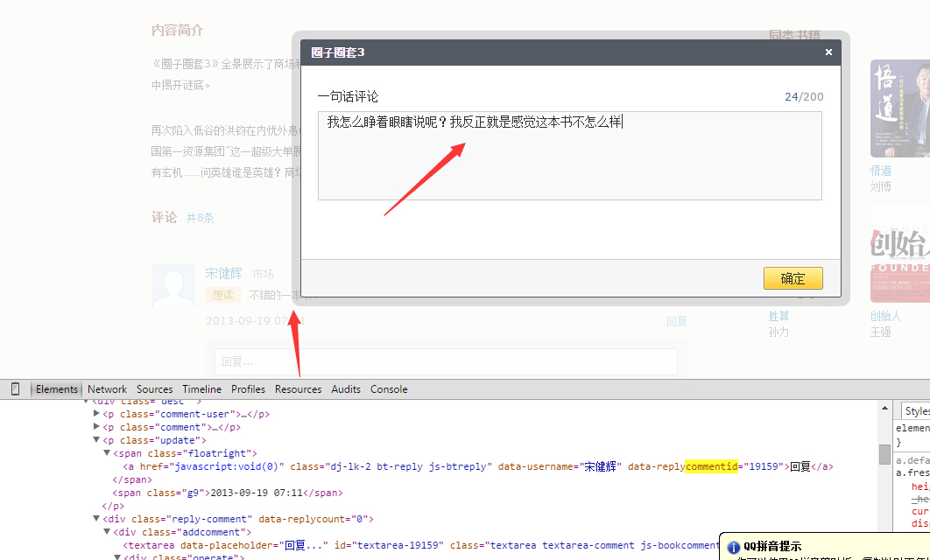Click the "19159" attribute value
Screen dimensions: 930x560
(x=764, y=466)
